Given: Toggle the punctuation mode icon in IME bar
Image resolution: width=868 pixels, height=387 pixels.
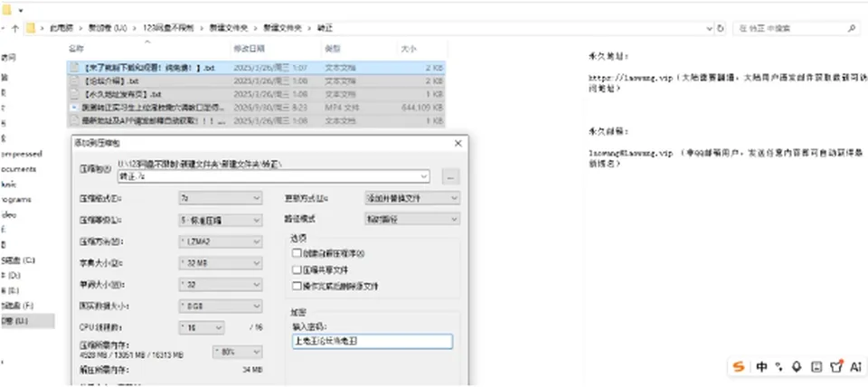Looking at the screenshot, I should [779, 366].
